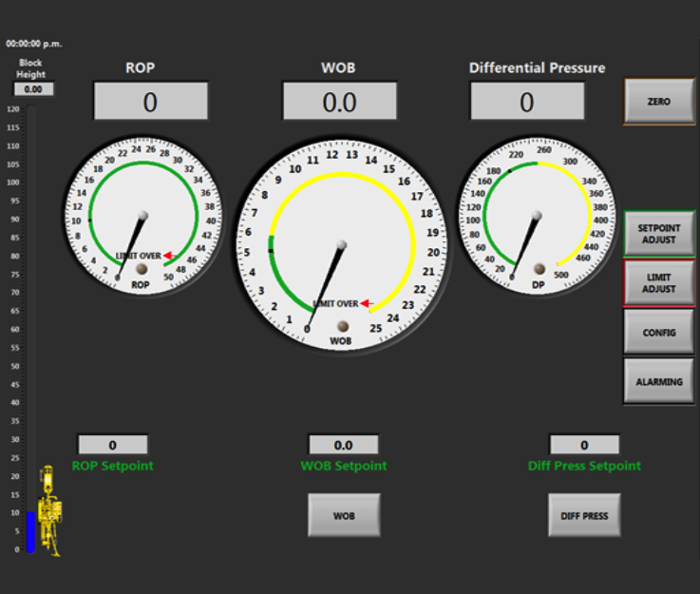700x594 pixels.
Task: Click the WOB gauge needle pivot
Action: tap(341, 245)
